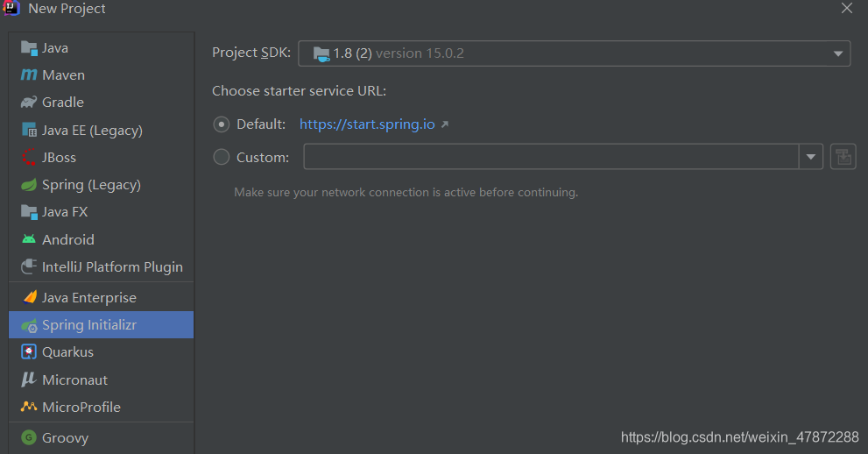Click the IntelliJ IDEA logo in title bar
Screen dimensions: 868x454
(11, 8)
